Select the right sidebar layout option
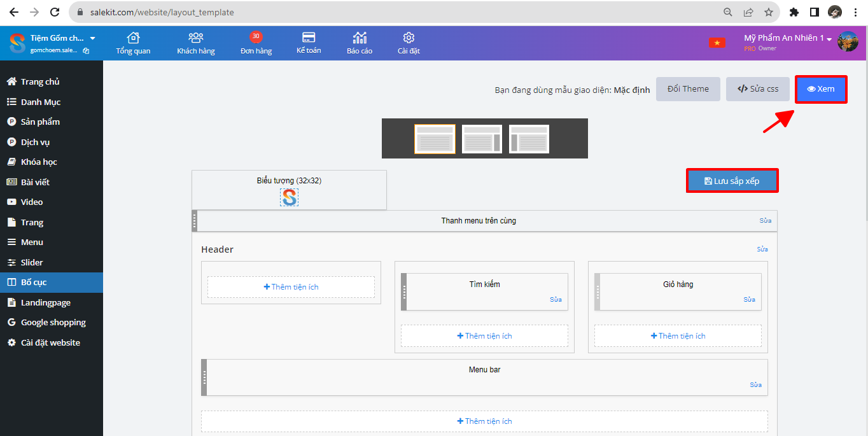The height and width of the screenshot is (436, 868). coord(482,139)
